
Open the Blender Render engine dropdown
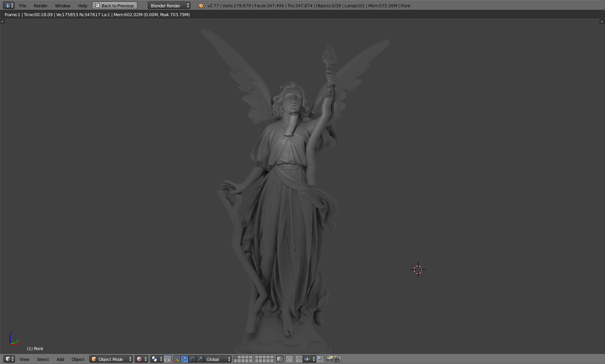[169, 5]
